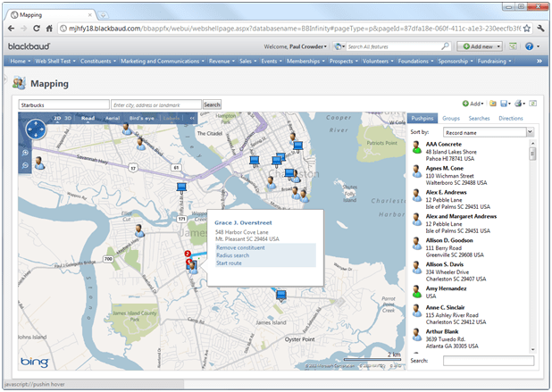Click the refresh page icon at the far right of the mapping toolbar
This screenshot has height=392, width=552.
[533, 104]
